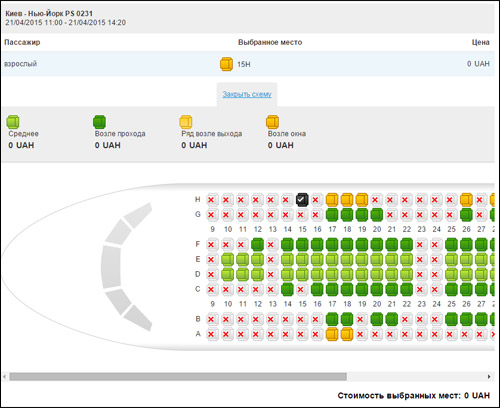Screen dimensions: 500x408
Task: Choose aisle seat 20G
Action: (x=377, y=215)
